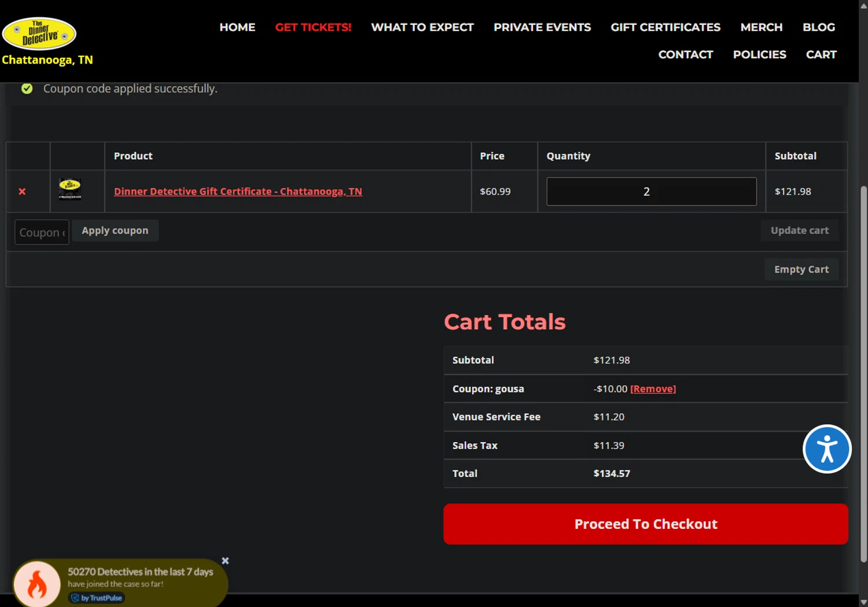Open the CONTACT page

[686, 54]
